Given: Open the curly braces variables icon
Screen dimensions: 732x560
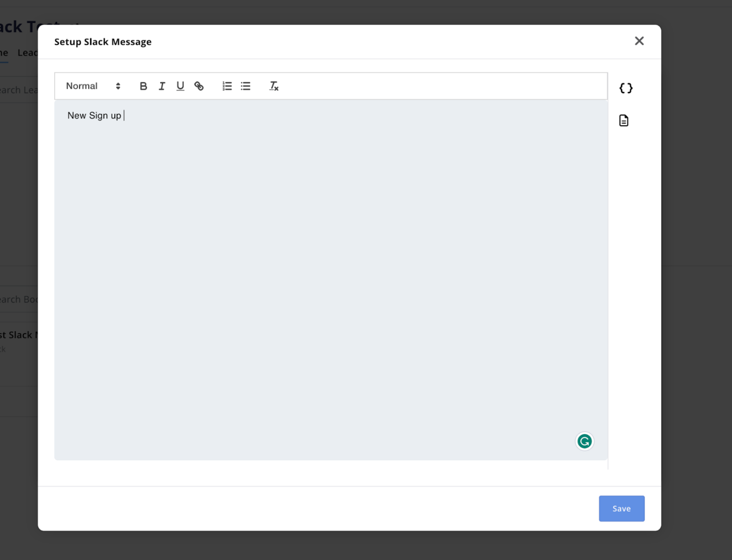Looking at the screenshot, I should (x=626, y=88).
